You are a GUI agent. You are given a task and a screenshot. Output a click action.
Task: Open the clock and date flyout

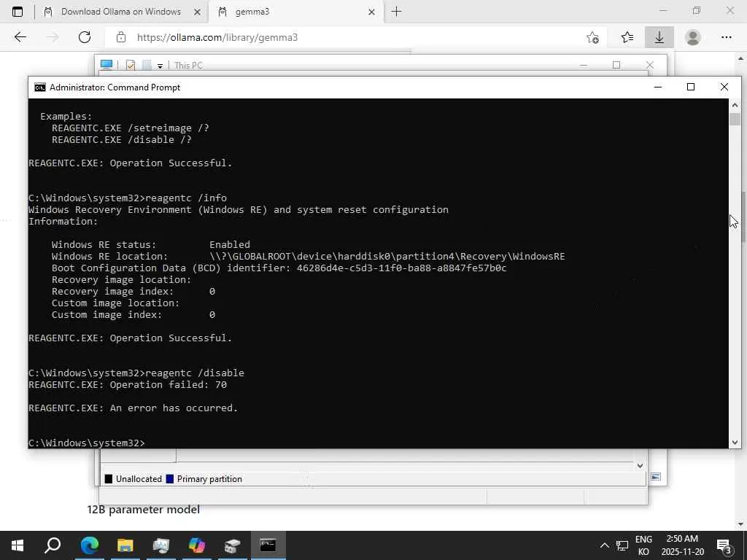pos(682,545)
